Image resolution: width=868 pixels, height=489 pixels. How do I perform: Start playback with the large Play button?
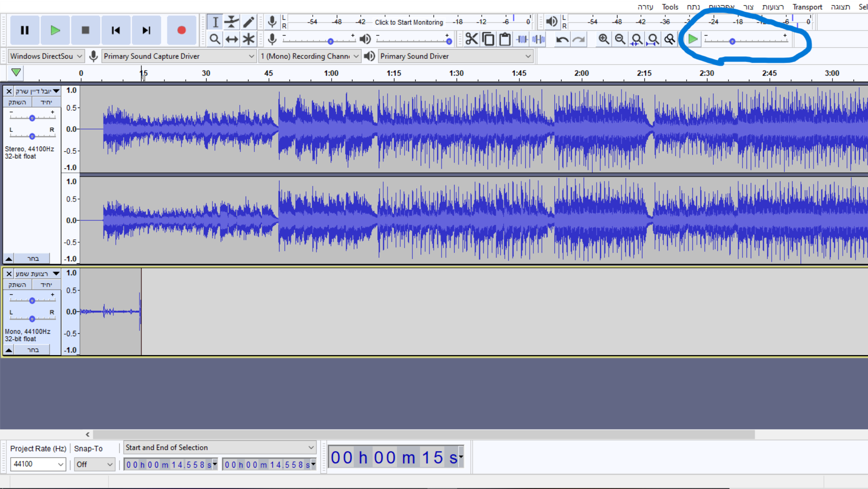pos(55,30)
